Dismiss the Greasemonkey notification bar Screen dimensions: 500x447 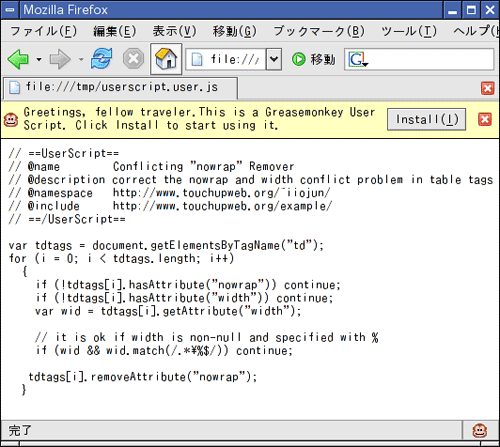point(485,119)
